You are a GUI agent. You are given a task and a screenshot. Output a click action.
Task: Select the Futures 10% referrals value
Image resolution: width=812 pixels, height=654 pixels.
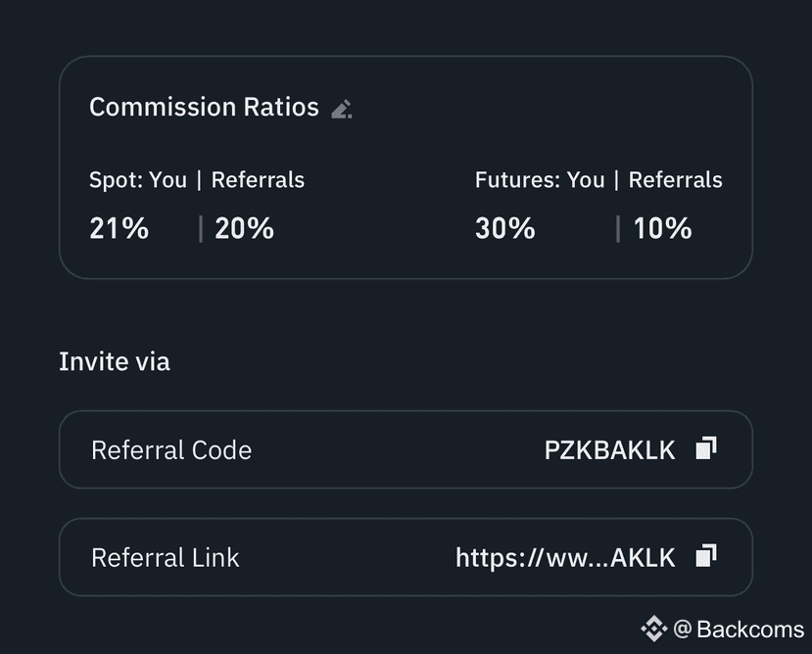[662, 228]
